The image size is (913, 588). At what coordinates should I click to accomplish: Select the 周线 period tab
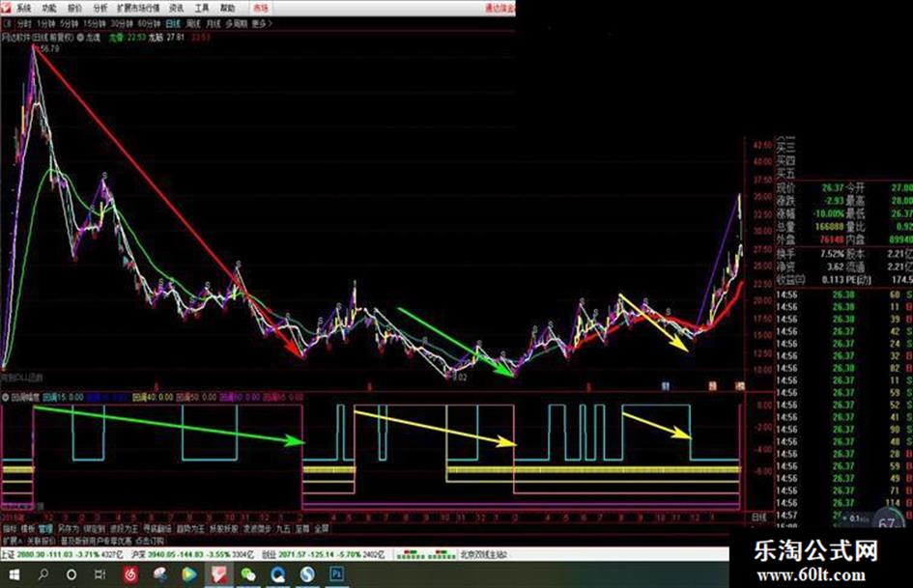(x=193, y=24)
